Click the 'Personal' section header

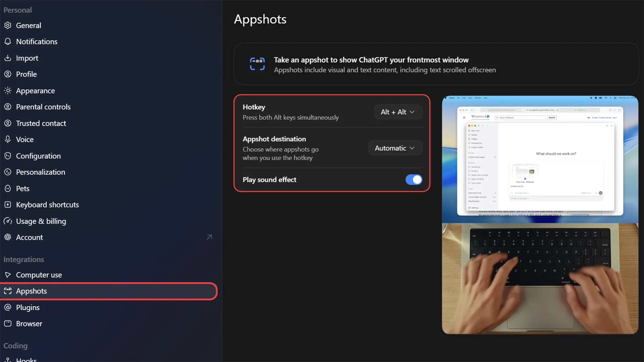(18, 10)
